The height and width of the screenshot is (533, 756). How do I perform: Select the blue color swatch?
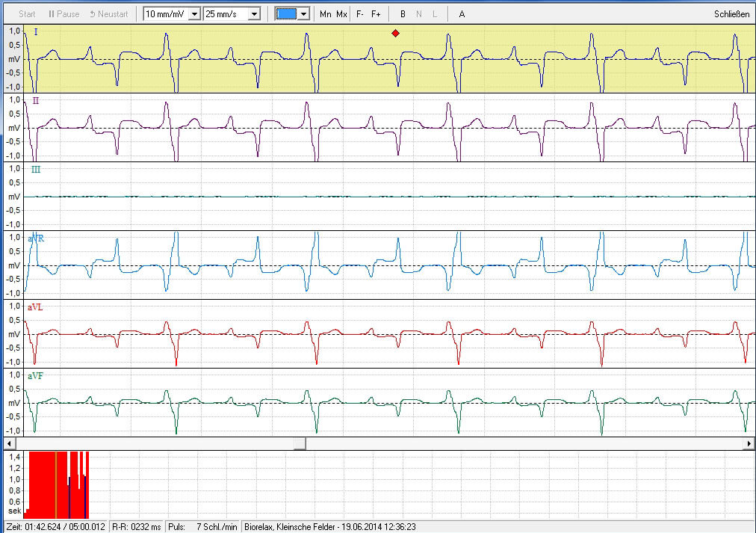pyautogui.click(x=286, y=14)
